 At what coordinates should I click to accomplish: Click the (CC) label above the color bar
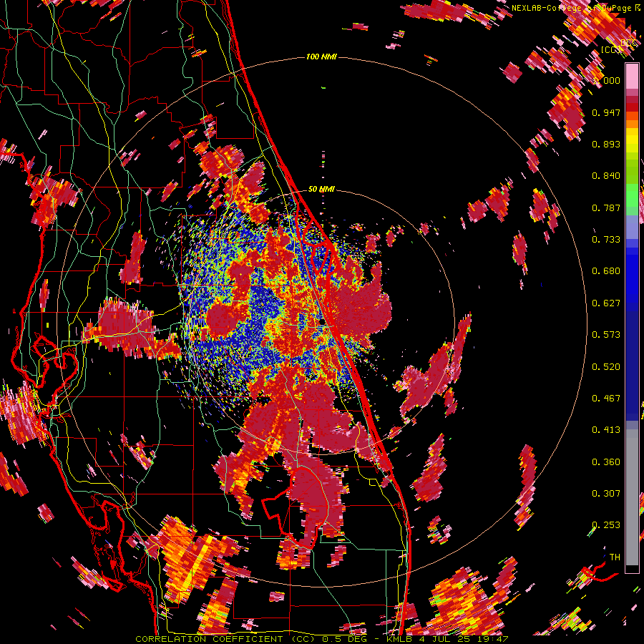(610, 49)
